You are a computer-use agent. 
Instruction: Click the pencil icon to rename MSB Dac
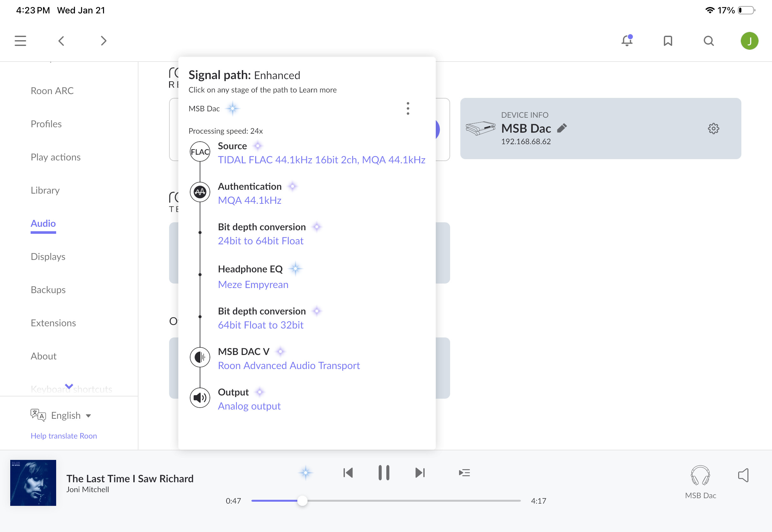[562, 128]
